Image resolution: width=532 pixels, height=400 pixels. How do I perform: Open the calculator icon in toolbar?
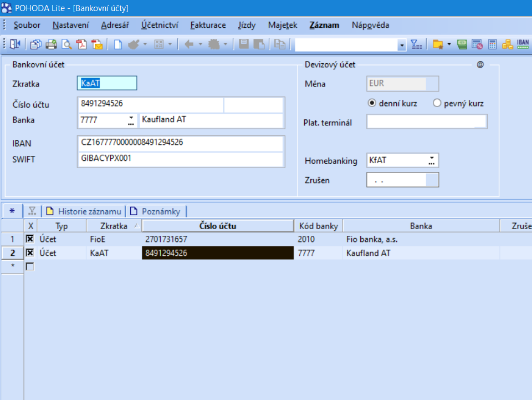[492, 44]
